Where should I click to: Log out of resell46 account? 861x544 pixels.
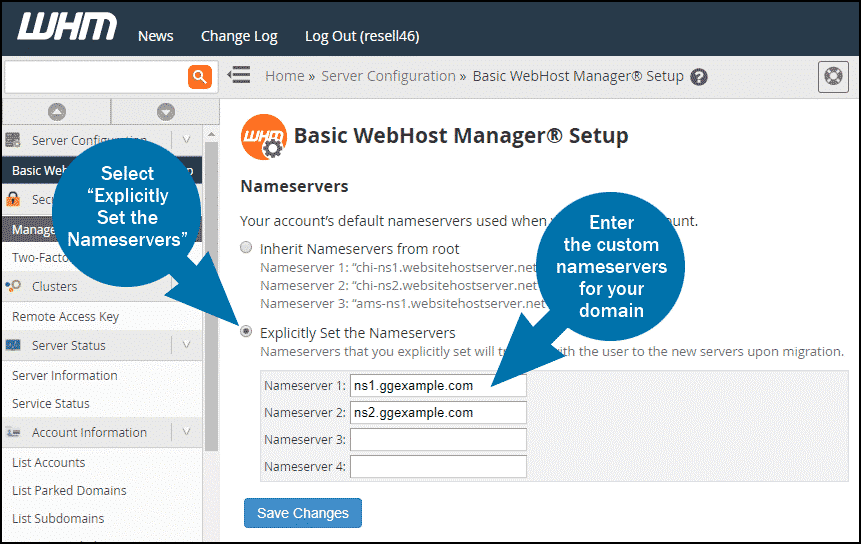point(361,36)
